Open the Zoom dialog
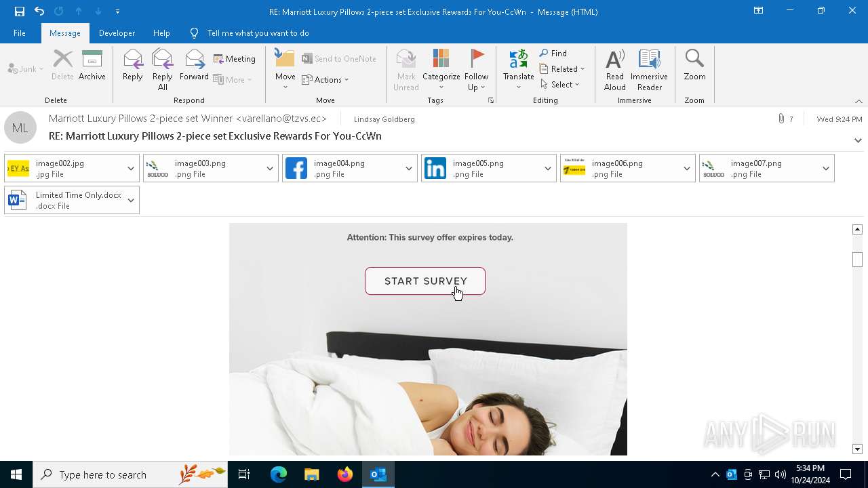The width and height of the screenshot is (868, 488). (x=694, y=65)
